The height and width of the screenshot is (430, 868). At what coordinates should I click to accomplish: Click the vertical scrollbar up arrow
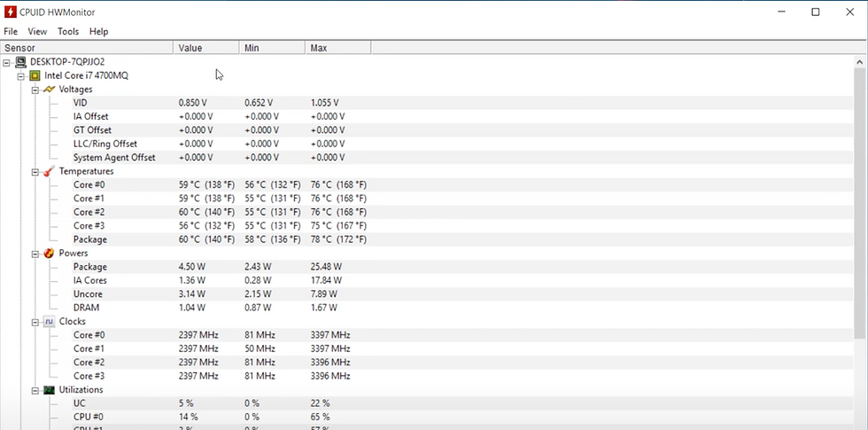(860, 62)
